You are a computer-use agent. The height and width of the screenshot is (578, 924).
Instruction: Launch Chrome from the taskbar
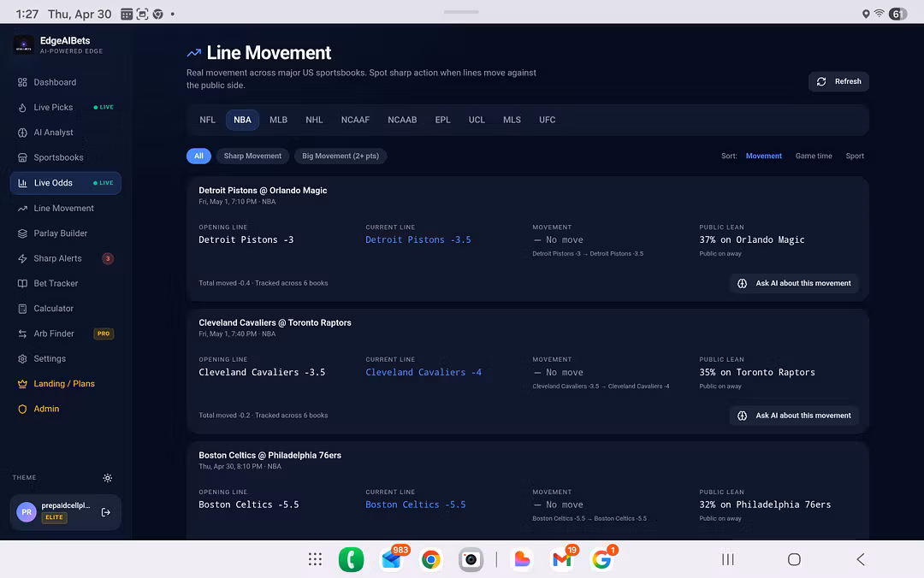pyautogui.click(x=430, y=559)
